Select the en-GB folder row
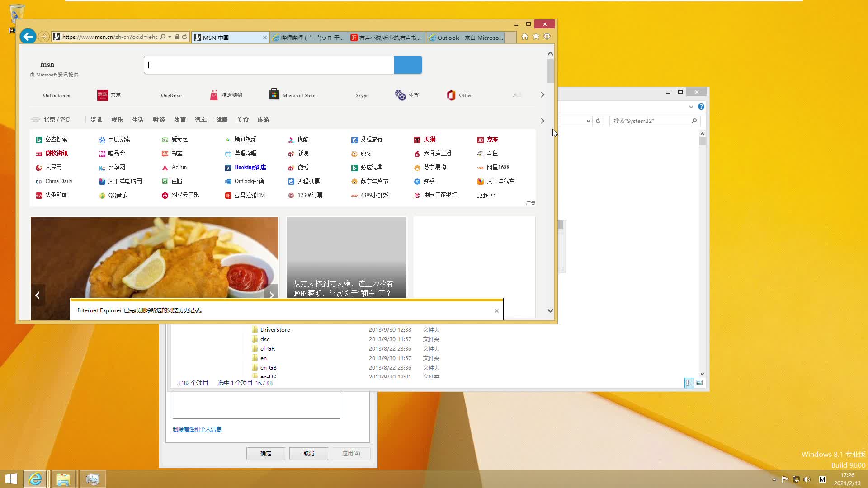The height and width of the screenshot is (488, 868). point(346,368)
